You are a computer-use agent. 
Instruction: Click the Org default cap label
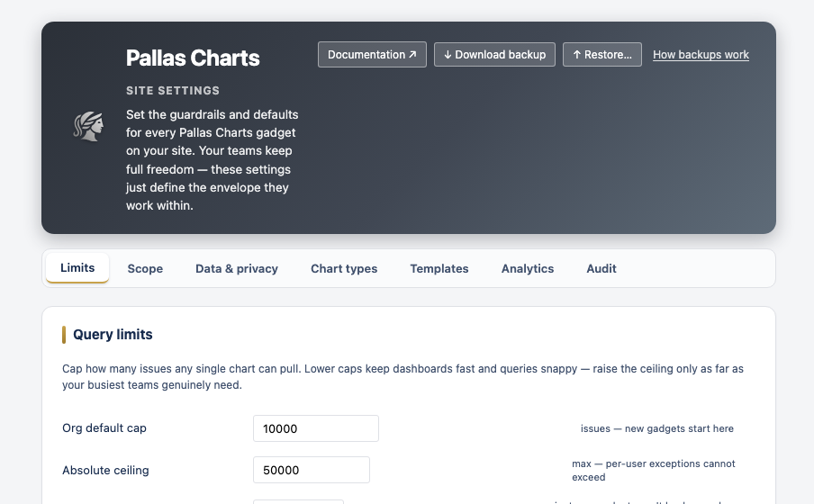(x=104, y=428)
